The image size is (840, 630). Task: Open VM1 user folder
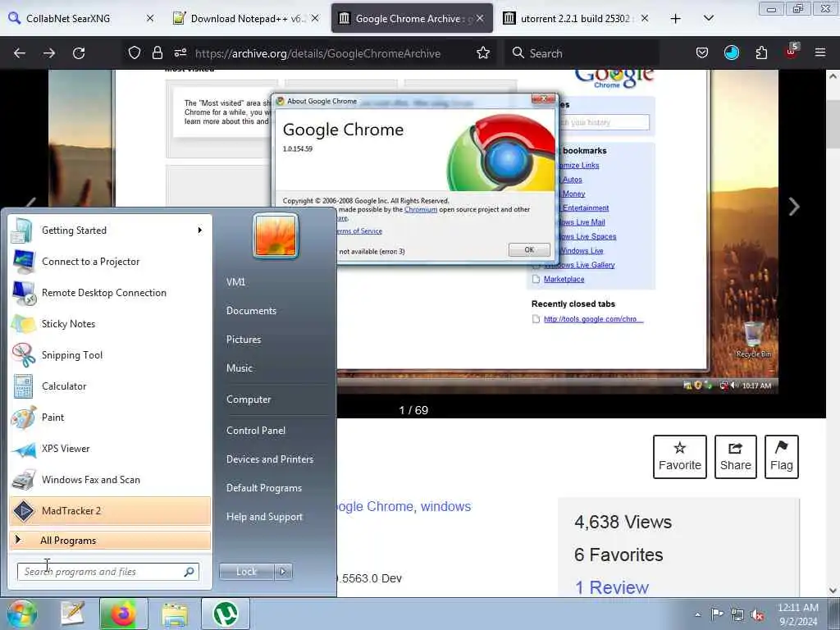[235, 282]
